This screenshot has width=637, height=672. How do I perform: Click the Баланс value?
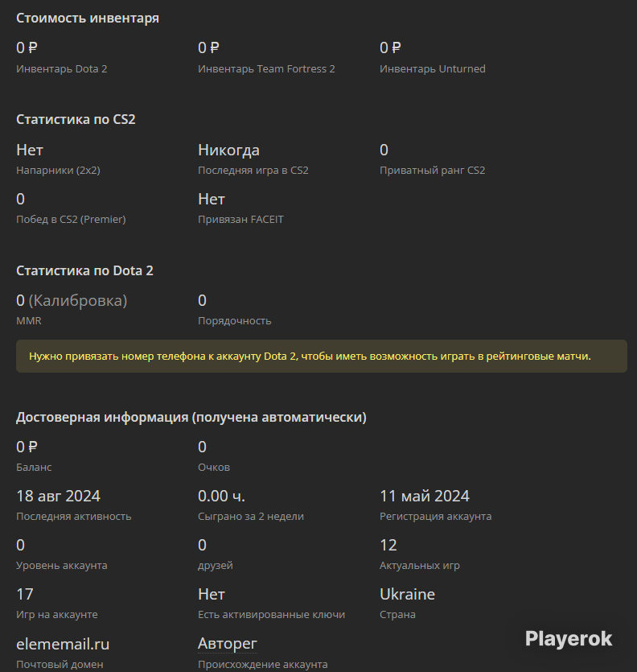27,447
